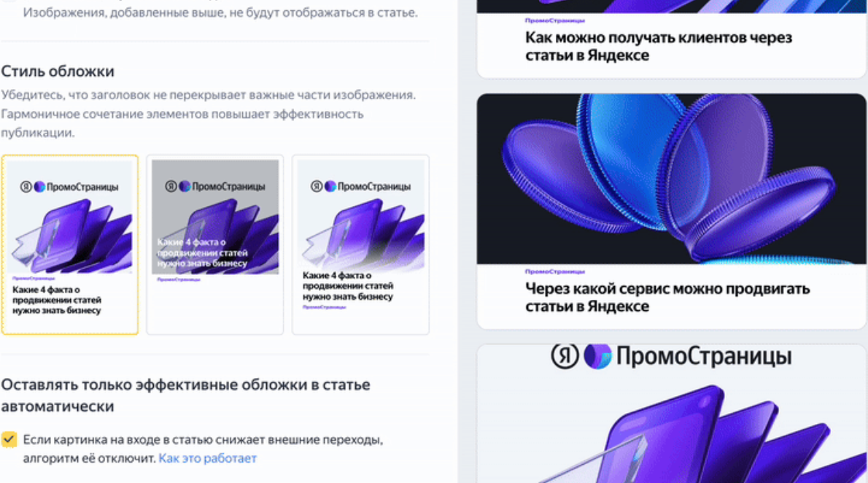Open the "Как можно получать клиентов" preview headline
868x483 pixels.
click(658, 47)
